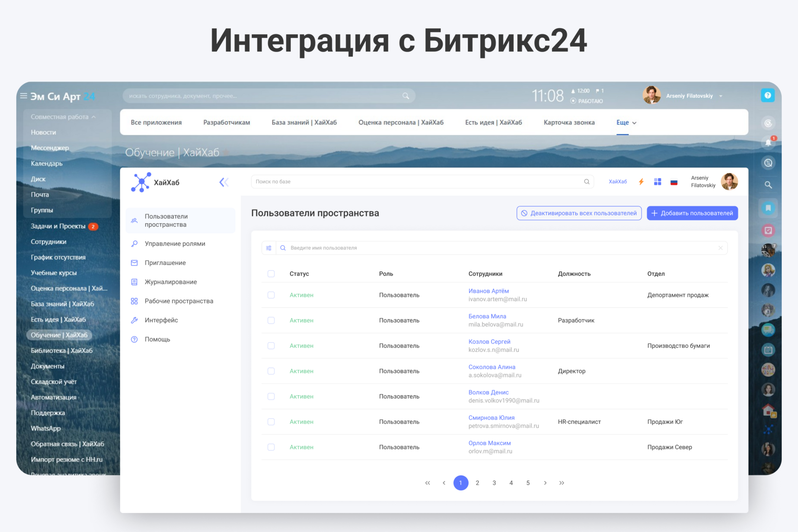
Task: Open filter settings icon beside user search
Action: 269,248
